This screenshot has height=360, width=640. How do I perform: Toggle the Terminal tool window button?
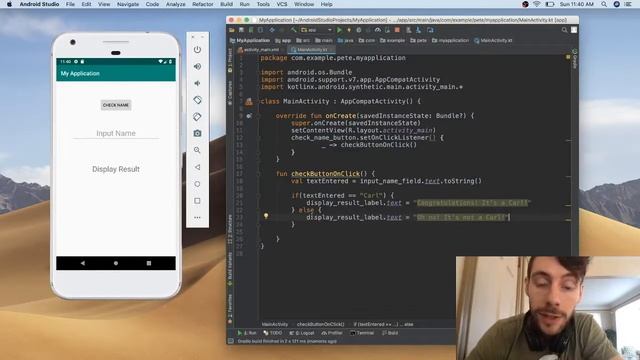[x=362, y=333]
